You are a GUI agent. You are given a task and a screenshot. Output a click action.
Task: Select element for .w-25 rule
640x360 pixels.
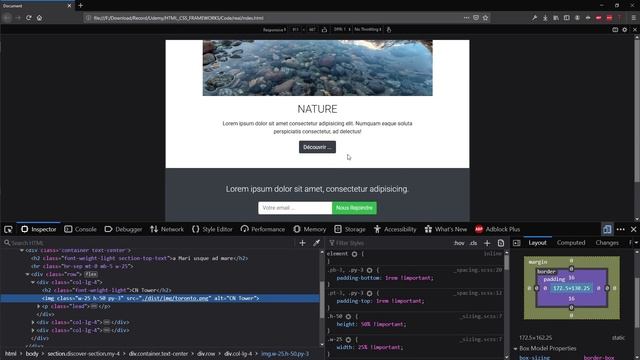click(x=348, y=340)
